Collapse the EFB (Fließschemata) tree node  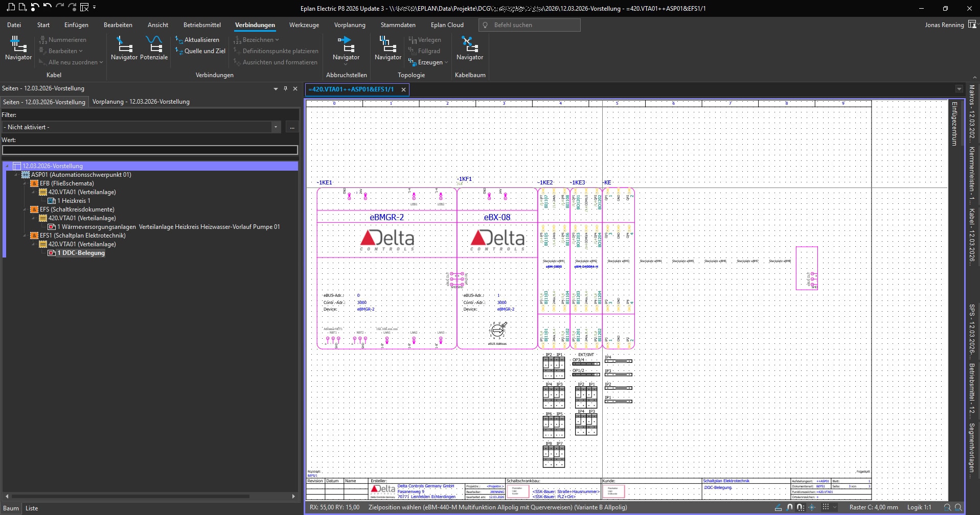click(25, 183)
